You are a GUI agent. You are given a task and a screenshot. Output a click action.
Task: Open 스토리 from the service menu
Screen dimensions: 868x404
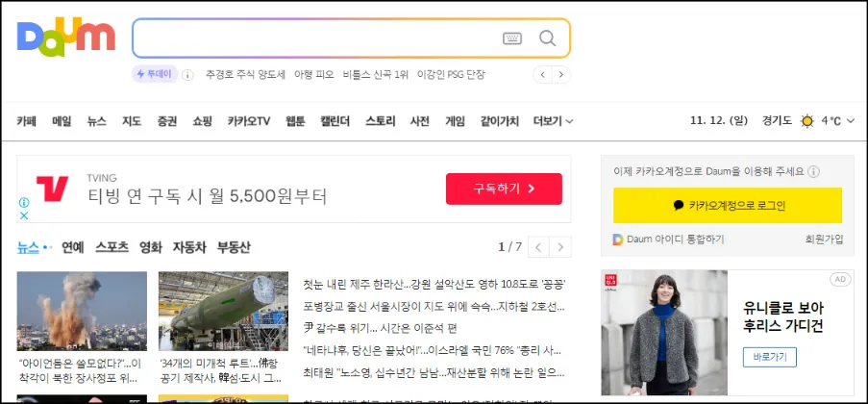click(380, 121)
